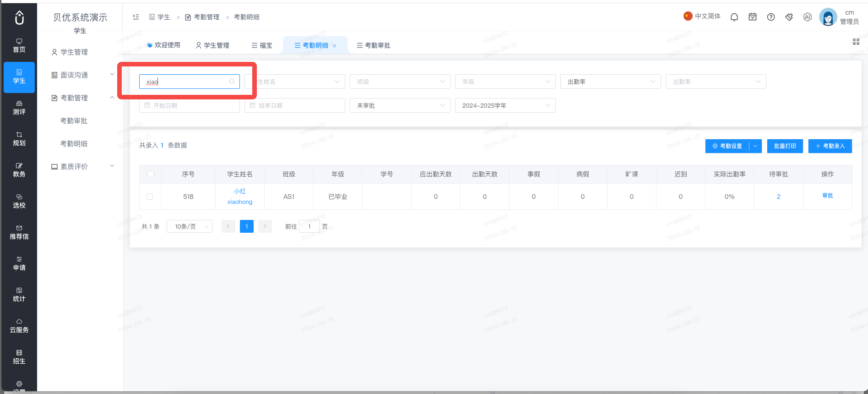Collapse sidebar with the menu fold icon
Screen dimensions: 868x394
click(x=136, y=17)
